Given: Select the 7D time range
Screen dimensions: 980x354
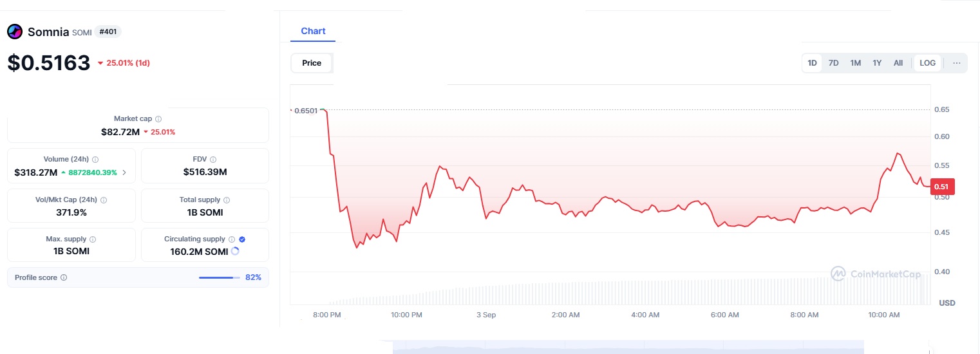Looking at the screenshot, I should click(834, 63).
